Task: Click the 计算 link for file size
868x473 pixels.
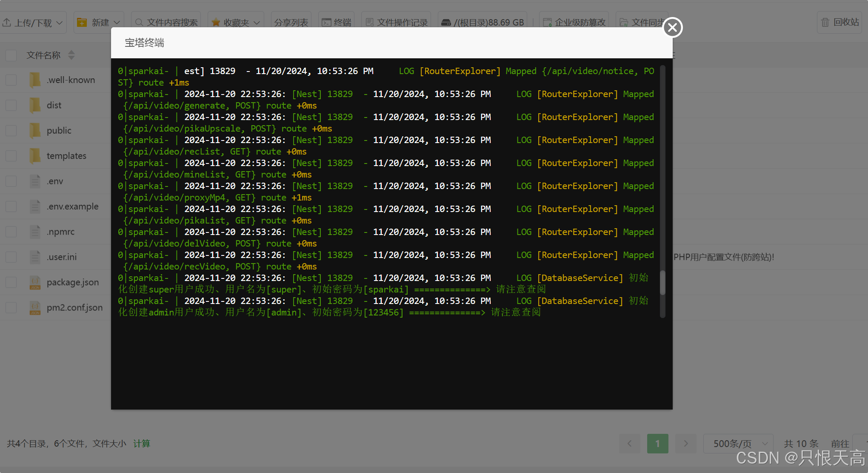Action: [141, 444]
